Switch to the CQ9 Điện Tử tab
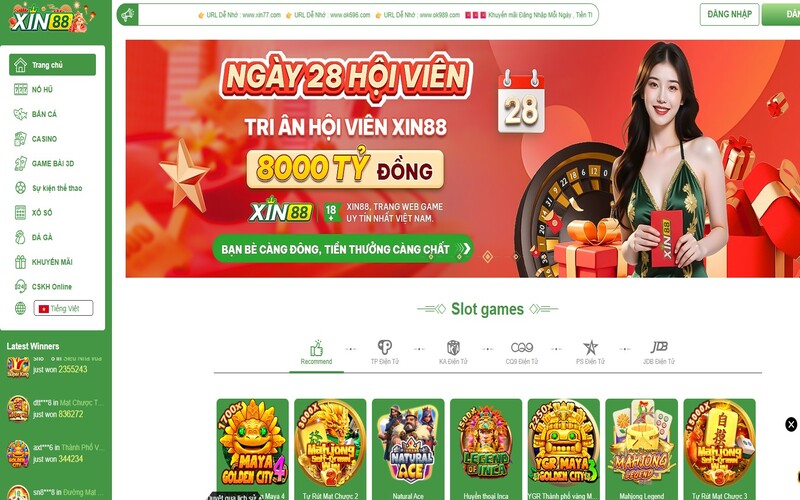Screen dimensions: 800x500 [x=521, y=353]
